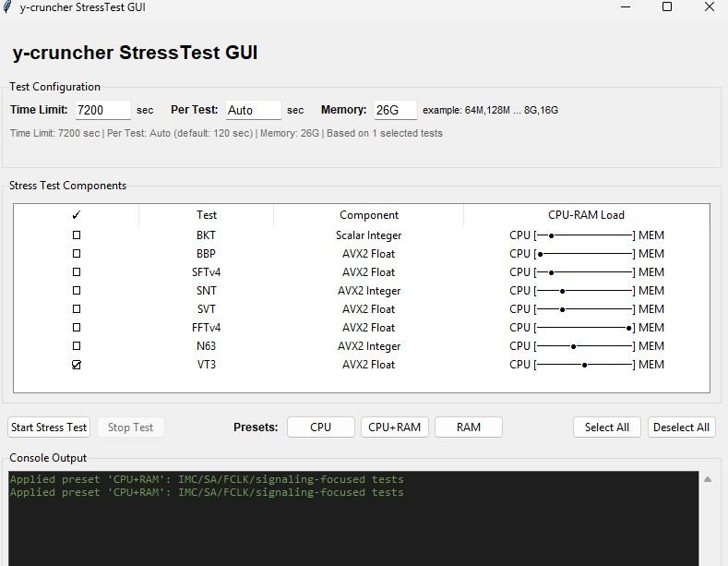Uncheck the VT3 test checkbox
This screenshot has width=728, height=566.
click(x=77, y=365)
